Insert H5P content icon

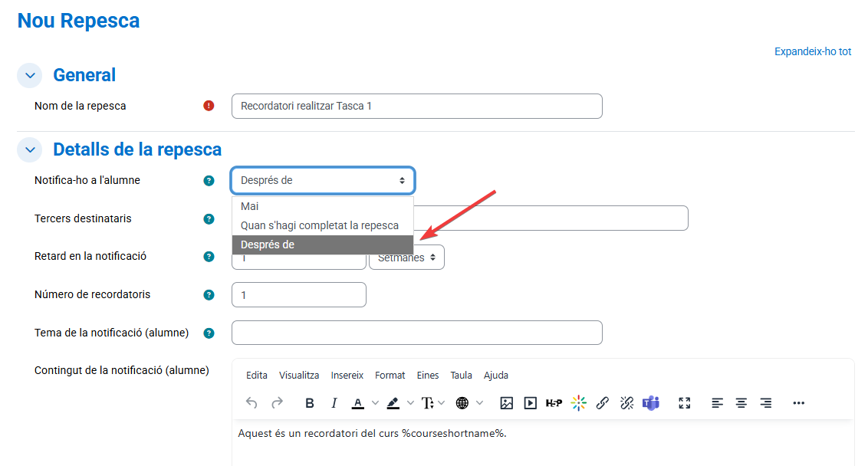(x=554, y=403)
